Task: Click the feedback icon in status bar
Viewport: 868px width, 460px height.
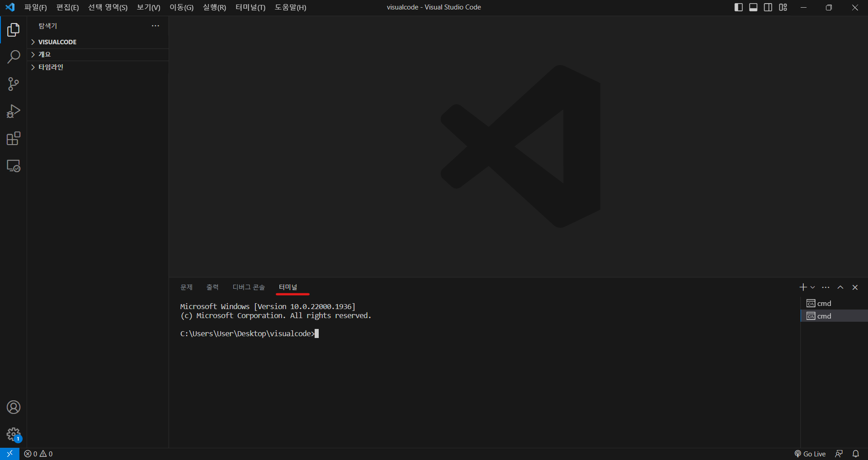Action: (x=839, y=454)
